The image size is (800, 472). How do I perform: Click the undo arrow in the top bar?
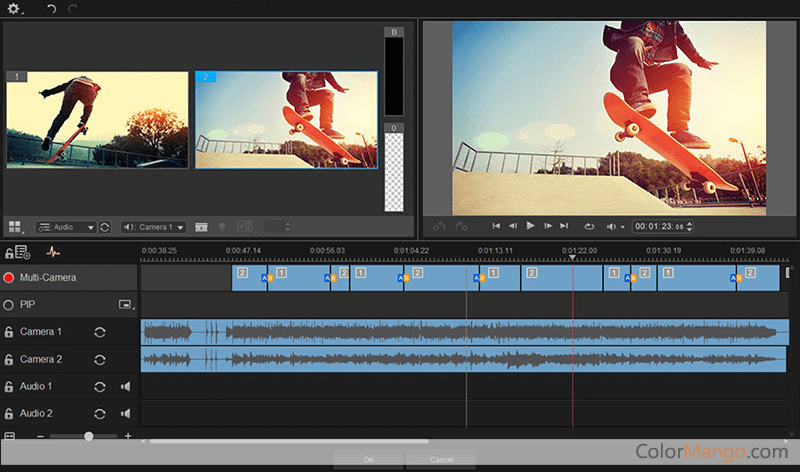click(x=51, y=9)
